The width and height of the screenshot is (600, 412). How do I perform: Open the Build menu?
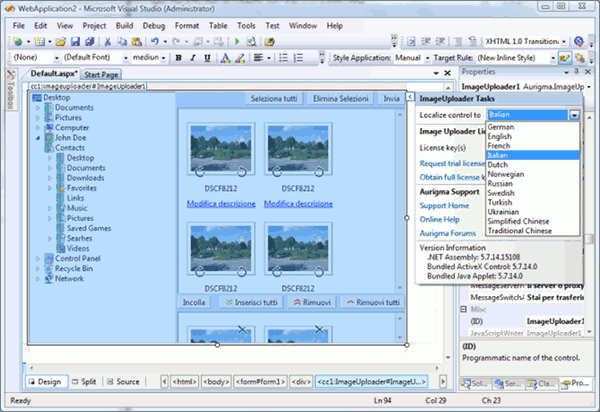[124, 26]
